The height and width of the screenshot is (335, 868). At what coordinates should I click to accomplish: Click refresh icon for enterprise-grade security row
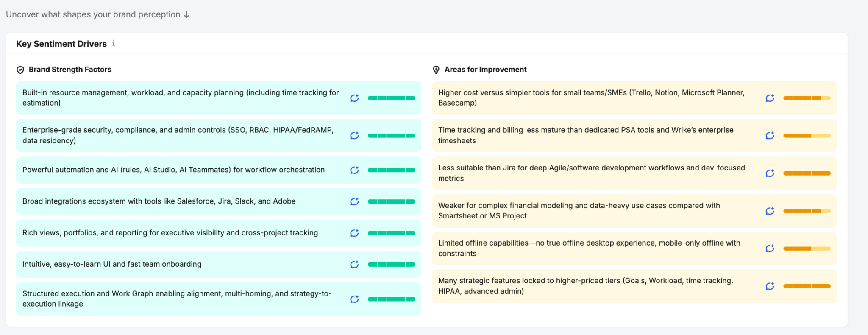click(354, 136)
